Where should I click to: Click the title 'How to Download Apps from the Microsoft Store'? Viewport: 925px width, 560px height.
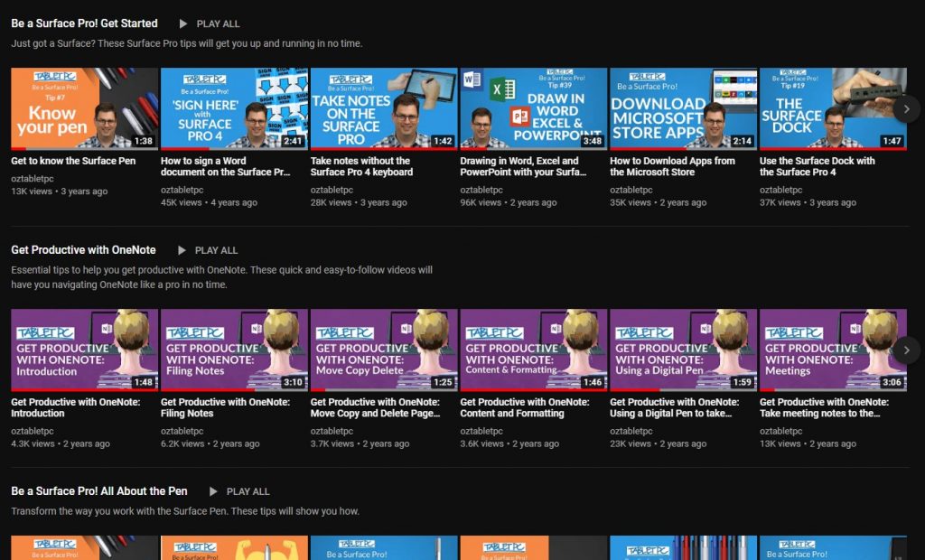tap(672, 166)
